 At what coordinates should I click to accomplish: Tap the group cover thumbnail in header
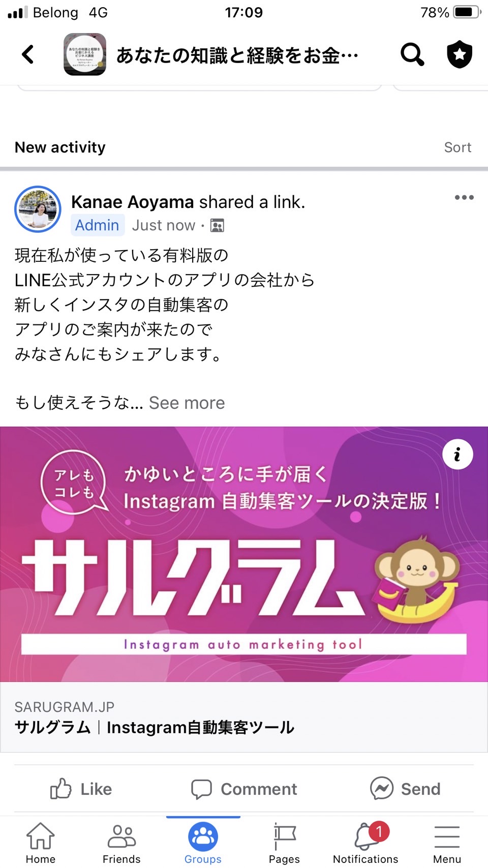(85, 54)
